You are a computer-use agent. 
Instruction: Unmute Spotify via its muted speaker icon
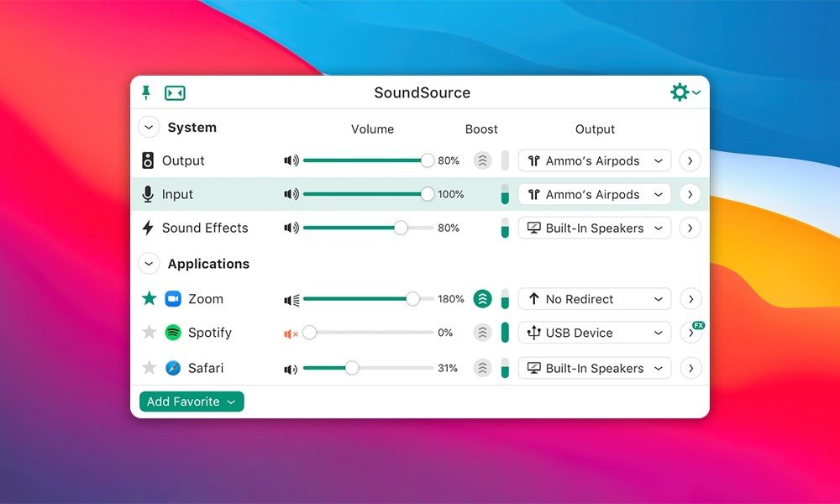(x=290, y=333)
